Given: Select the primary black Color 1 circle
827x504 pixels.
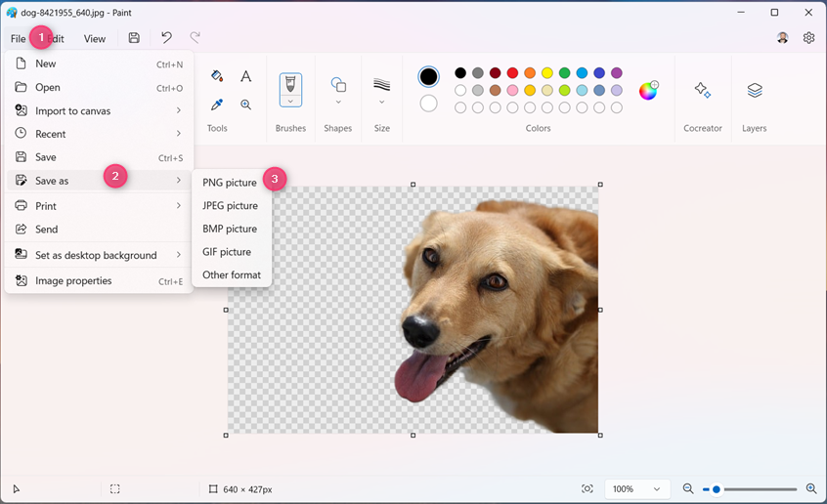Looking at the screenshot, I should click(428, 76).
